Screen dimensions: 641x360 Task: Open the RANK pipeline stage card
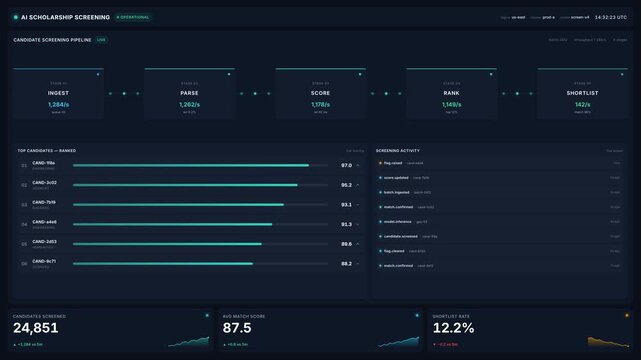click(451, 94)
